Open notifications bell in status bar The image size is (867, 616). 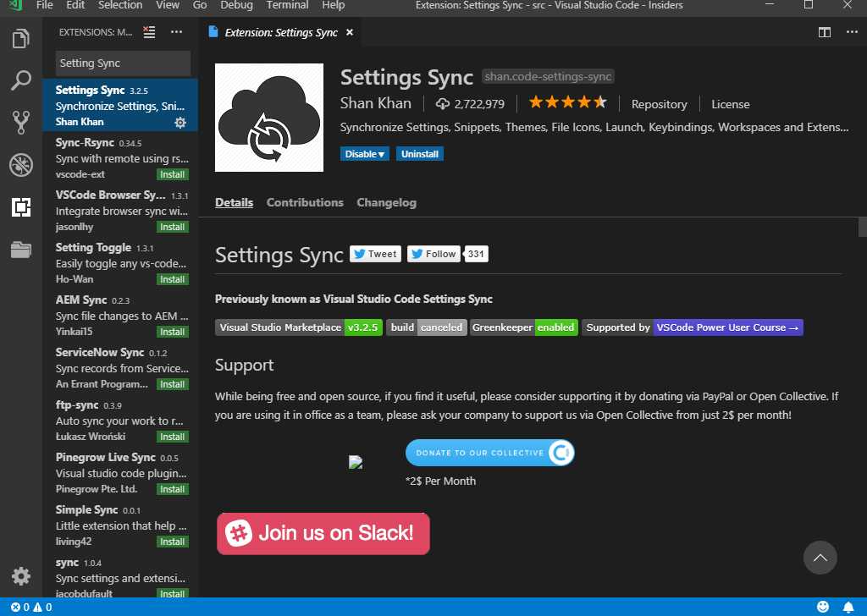[x=848, y=608]
